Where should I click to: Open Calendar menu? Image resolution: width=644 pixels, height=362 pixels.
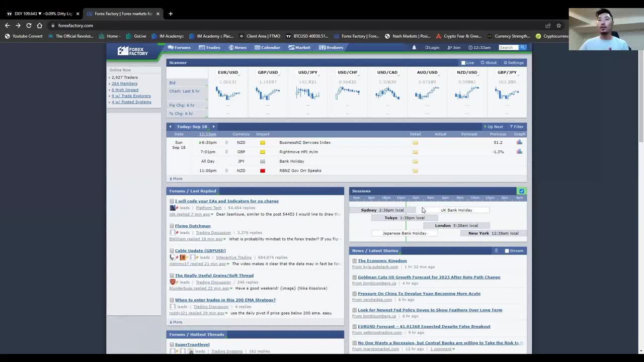point(267,47)
